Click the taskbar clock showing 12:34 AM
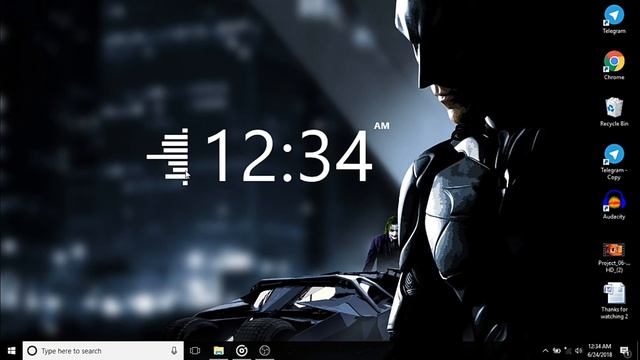Screen dimensions: 640x360 [x=600, y=351]
